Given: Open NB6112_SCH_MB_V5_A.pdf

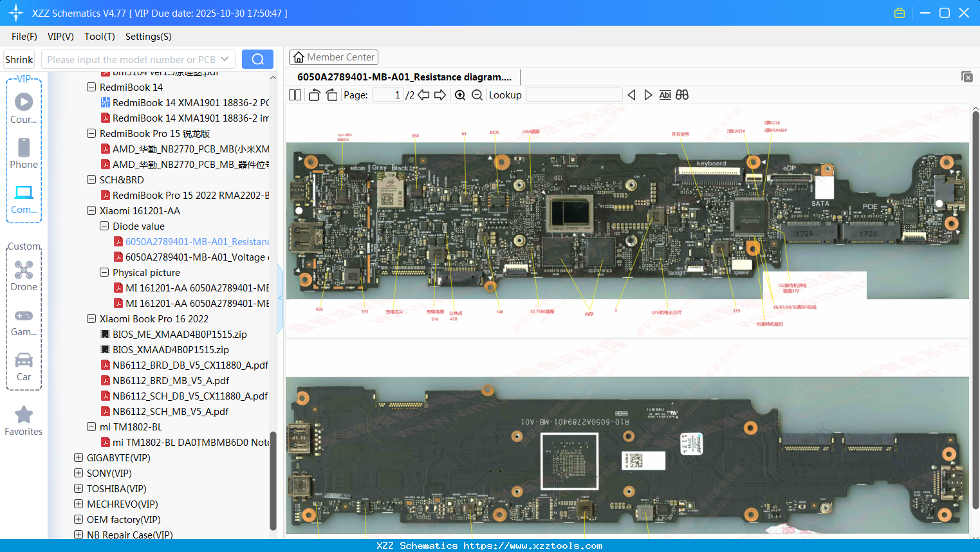Looking at the screenshot, I should click(x=165, y=411).
